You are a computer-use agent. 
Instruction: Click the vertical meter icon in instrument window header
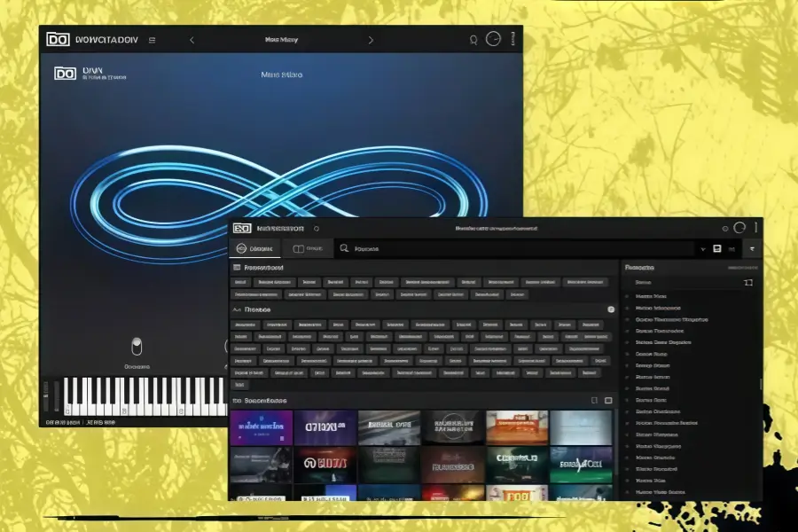pyautogui.click(x=512, y=38)
